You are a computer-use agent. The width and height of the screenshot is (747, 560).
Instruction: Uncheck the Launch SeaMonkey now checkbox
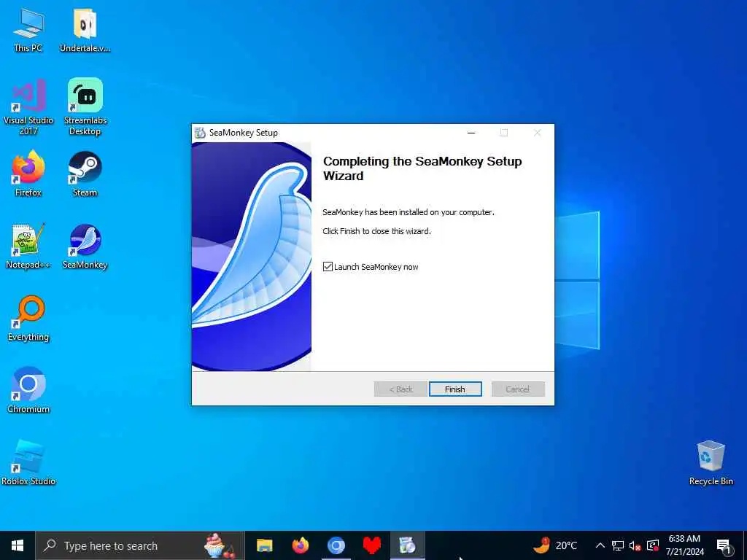point(328,267)
